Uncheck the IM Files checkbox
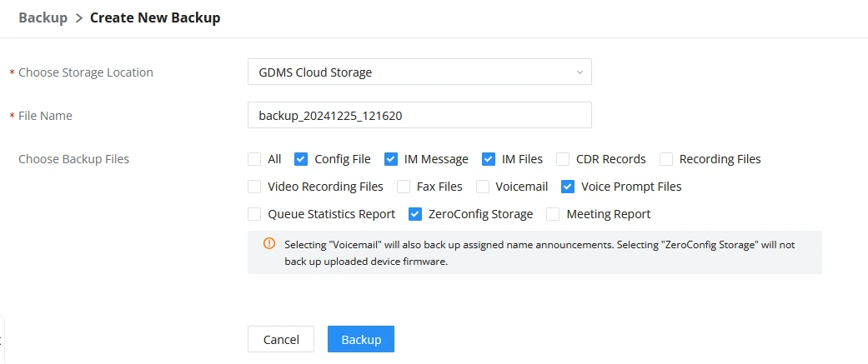Viewport: 868px width, 364px height. pyautogui.click(x=489, y=159)
